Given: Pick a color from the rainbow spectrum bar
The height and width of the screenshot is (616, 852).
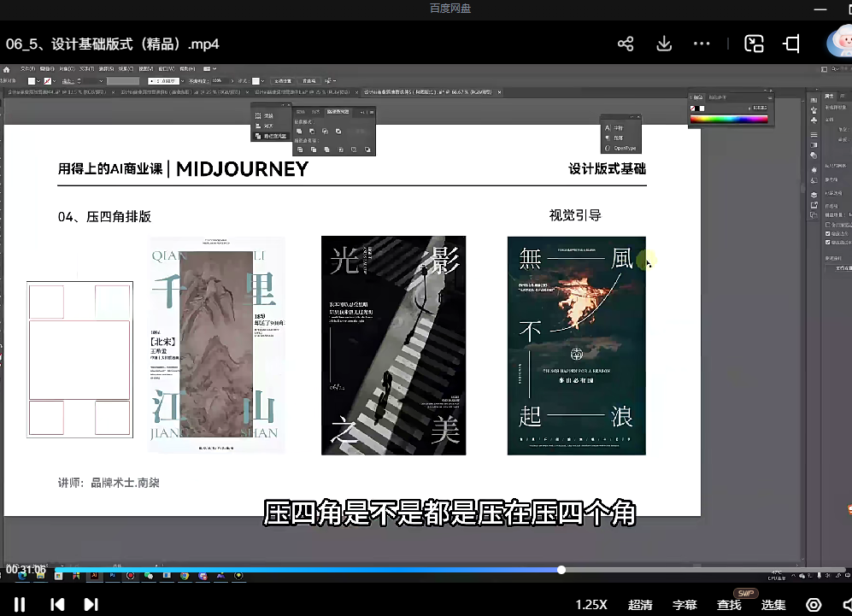Looking at the screenshot, I should tap(729, 119).
